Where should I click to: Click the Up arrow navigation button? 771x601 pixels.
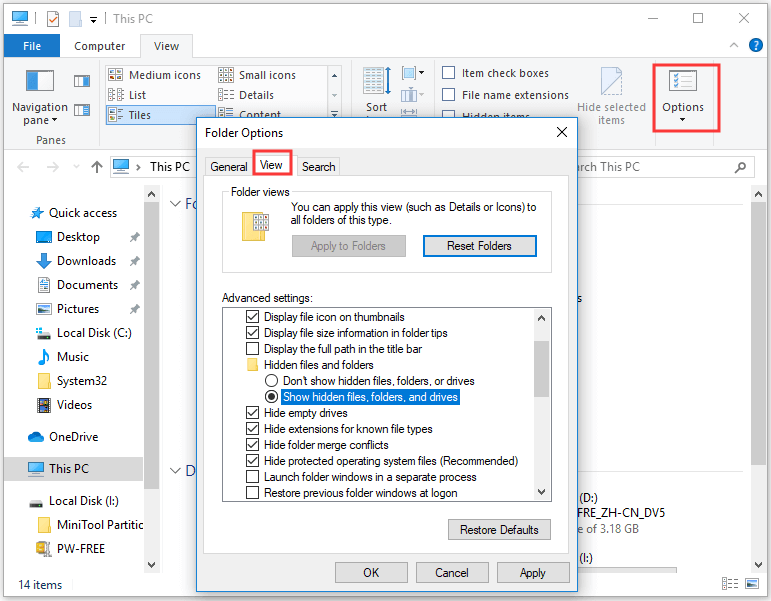pyautogui.click(x=96, y=167)
